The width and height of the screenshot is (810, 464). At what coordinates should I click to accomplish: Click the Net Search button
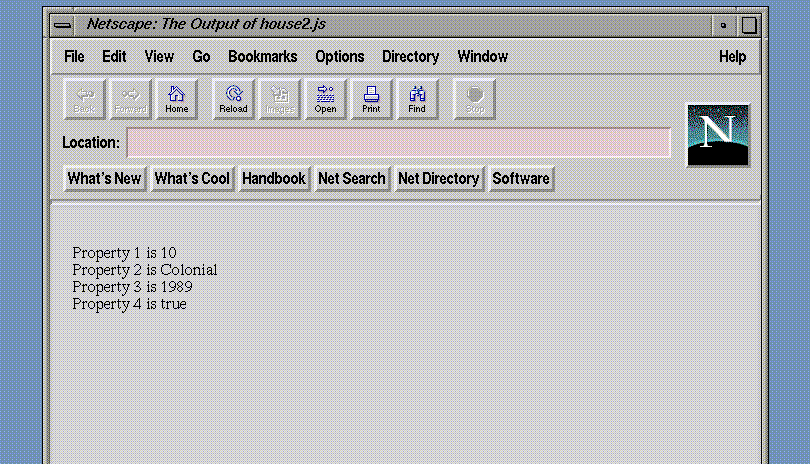pyautogui.click(x=352, y=179)
